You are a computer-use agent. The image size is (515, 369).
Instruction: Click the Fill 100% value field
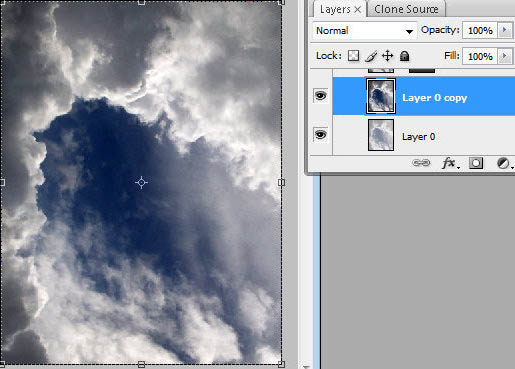(x=480, y=56)
